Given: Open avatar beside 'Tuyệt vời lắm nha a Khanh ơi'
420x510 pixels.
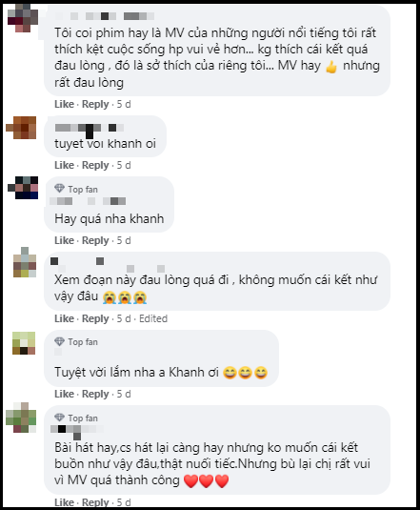Looking at the screenshot, I should click(24, 343).
